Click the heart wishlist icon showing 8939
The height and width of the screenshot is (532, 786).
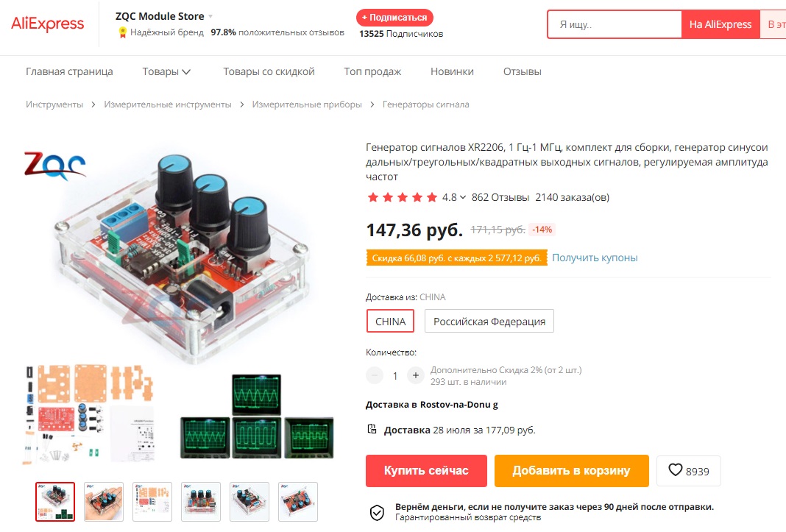(675, 470)
